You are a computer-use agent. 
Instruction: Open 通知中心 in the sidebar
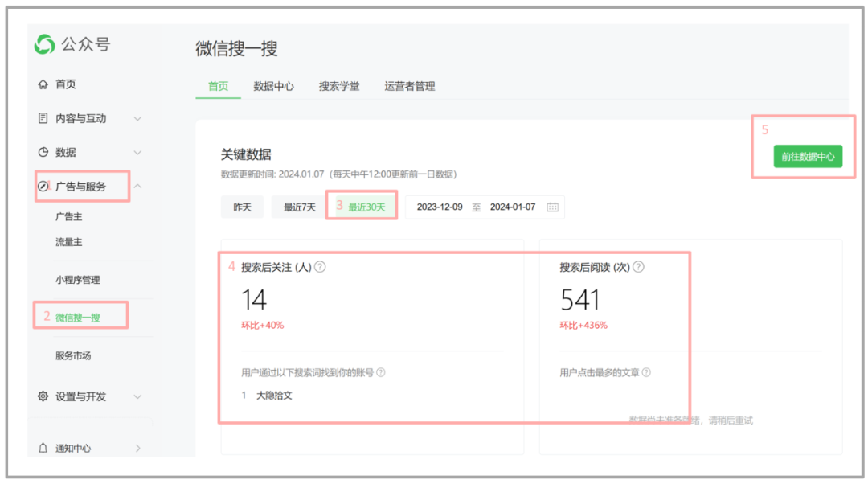pos(73,449)
